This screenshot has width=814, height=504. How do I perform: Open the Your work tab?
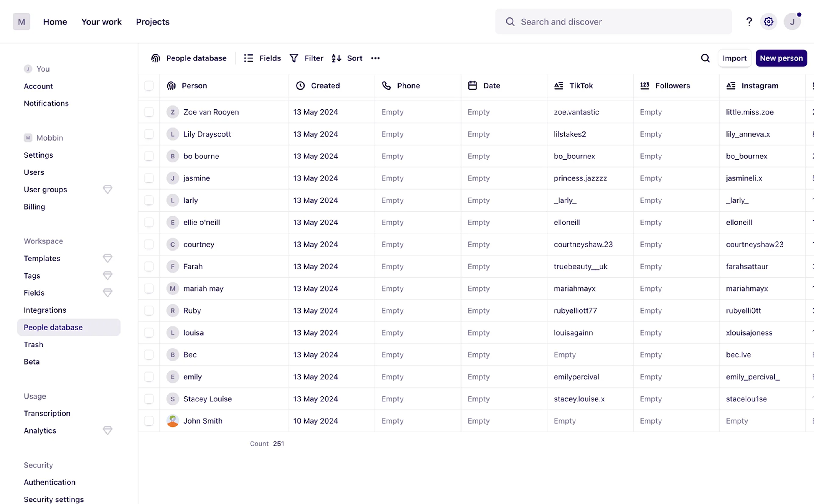tap(101, 22)
